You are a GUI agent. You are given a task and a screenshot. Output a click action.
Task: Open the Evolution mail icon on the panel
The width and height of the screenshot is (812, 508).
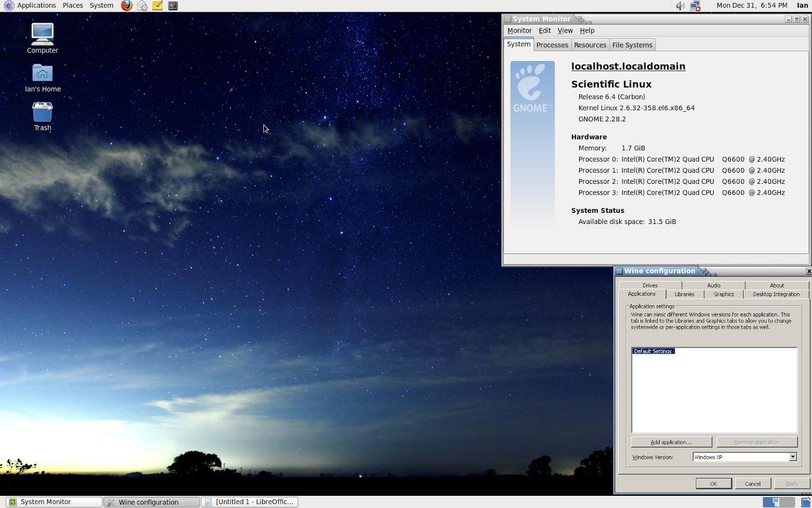coord(141,6)
